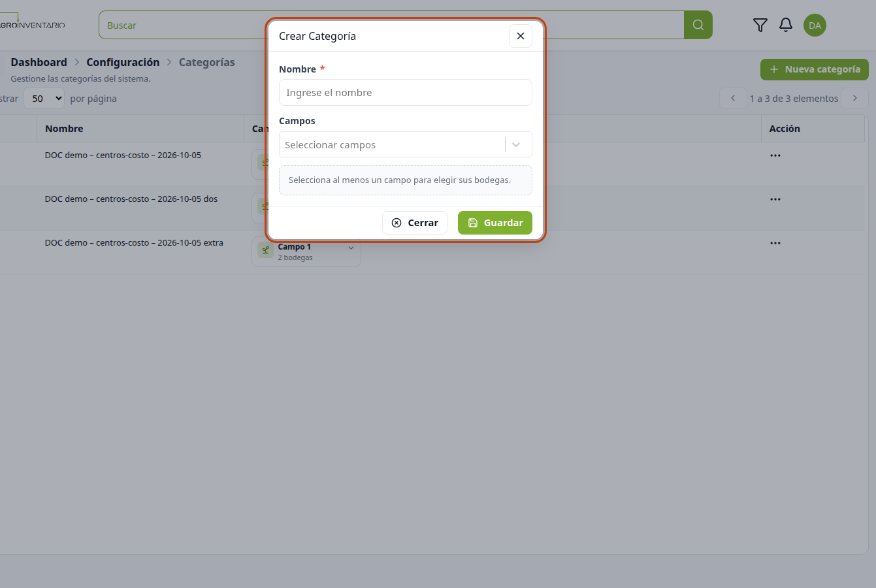This screenshot has width=876, height=588.
Task: Go to the previous page arrow
Action: 733,98
